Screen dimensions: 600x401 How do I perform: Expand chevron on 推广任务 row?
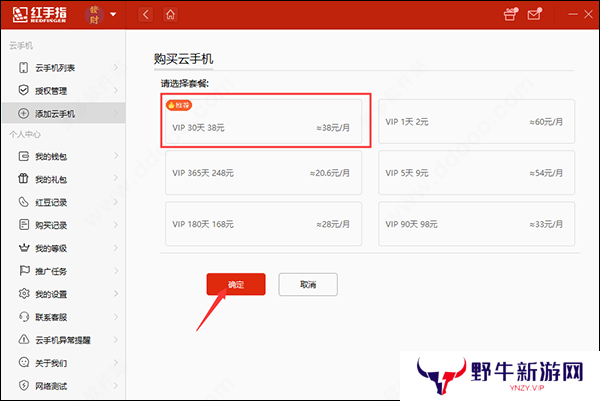tap(116, 271)
